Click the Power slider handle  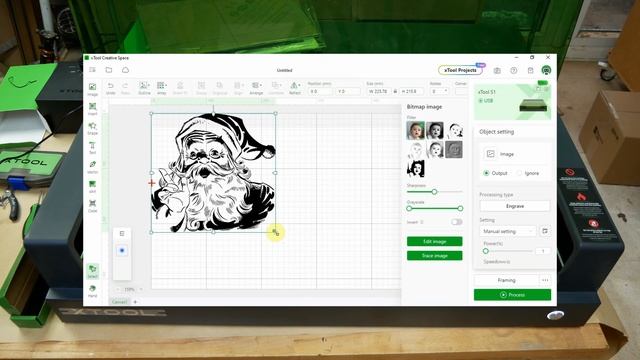486,251
